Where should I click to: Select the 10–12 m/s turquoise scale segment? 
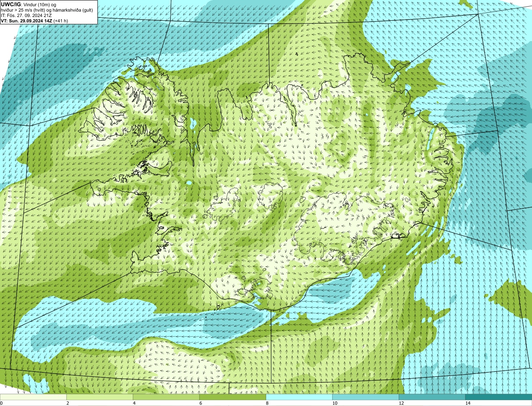(366, 397)
